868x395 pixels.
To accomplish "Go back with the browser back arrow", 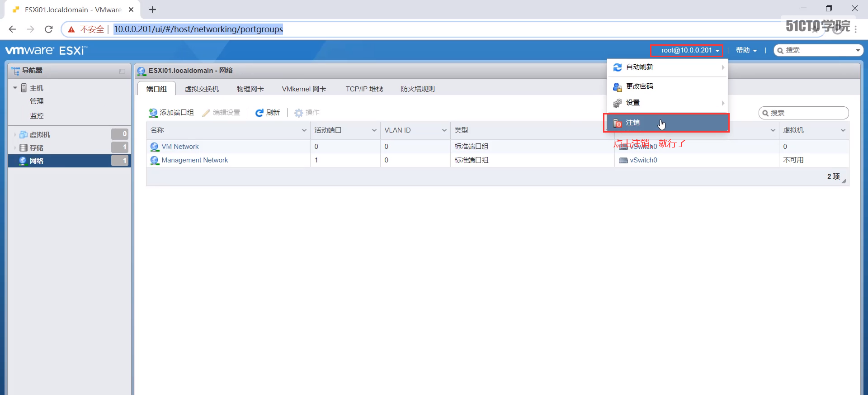I will [x=13, y=29].
